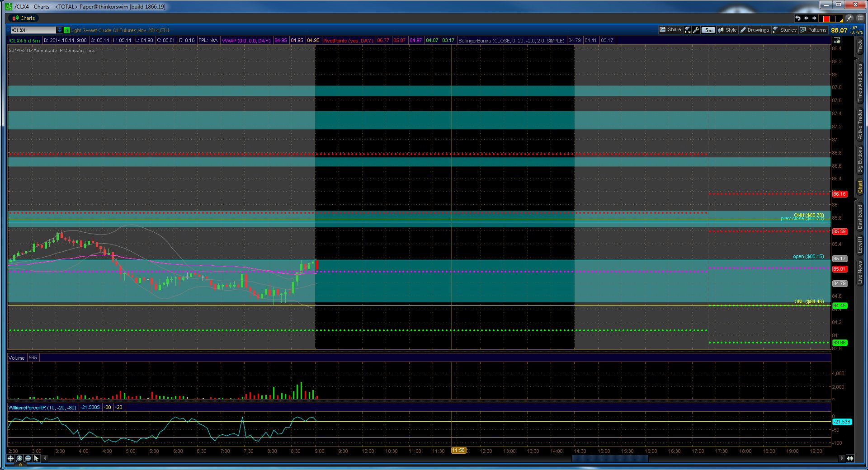Click the scroll-right arrow on time scrollbar
The width and height of the screenshot is (868, 470).
click(x=841, y=458)
